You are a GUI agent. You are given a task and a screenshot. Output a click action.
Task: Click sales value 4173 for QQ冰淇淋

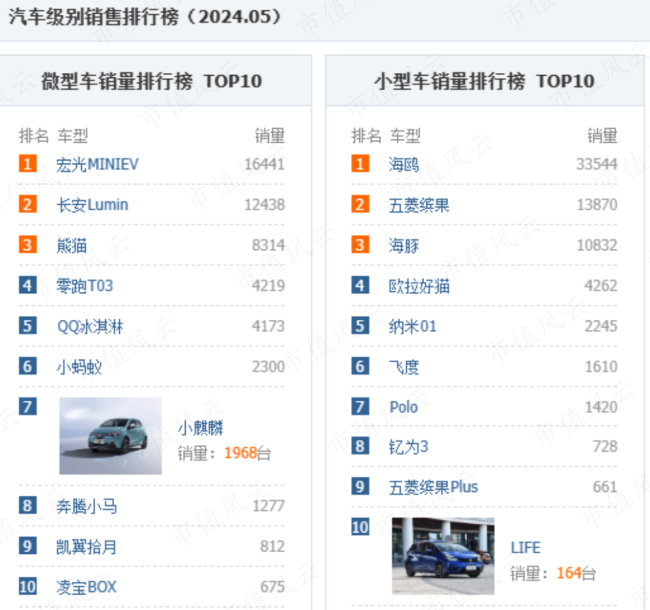[268, 326]
